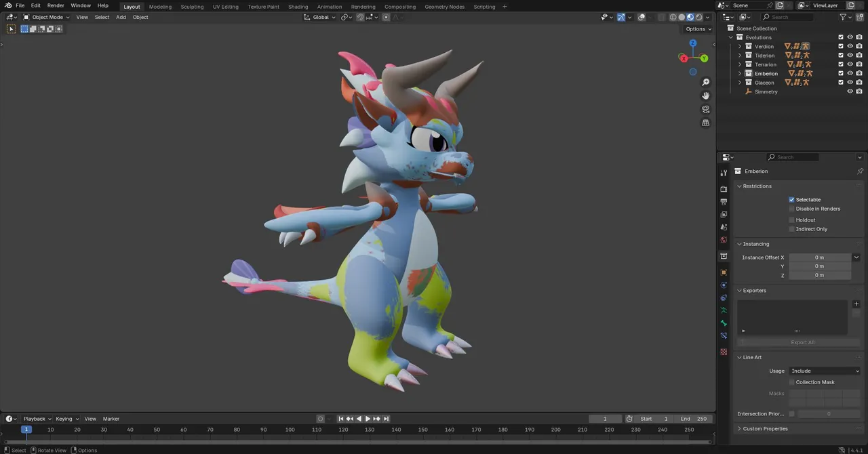Enable the Holdout checkbox

(x=791, y=220)
